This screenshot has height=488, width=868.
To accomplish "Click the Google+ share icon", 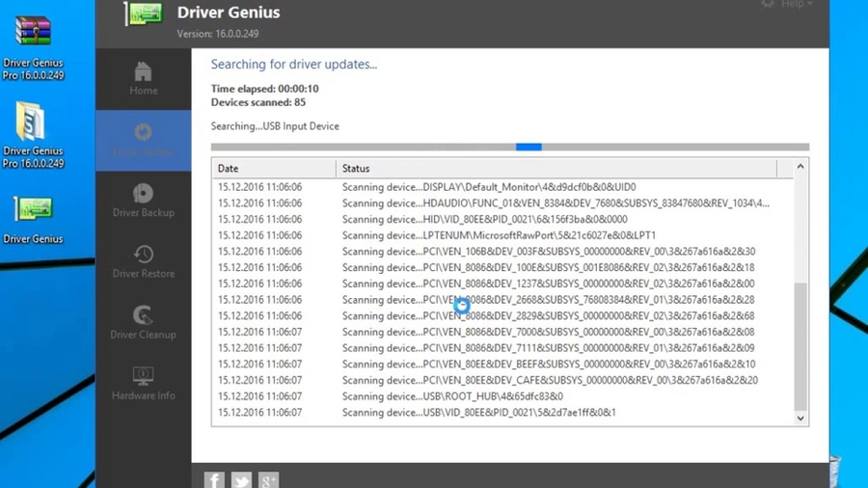I will 268,479.
